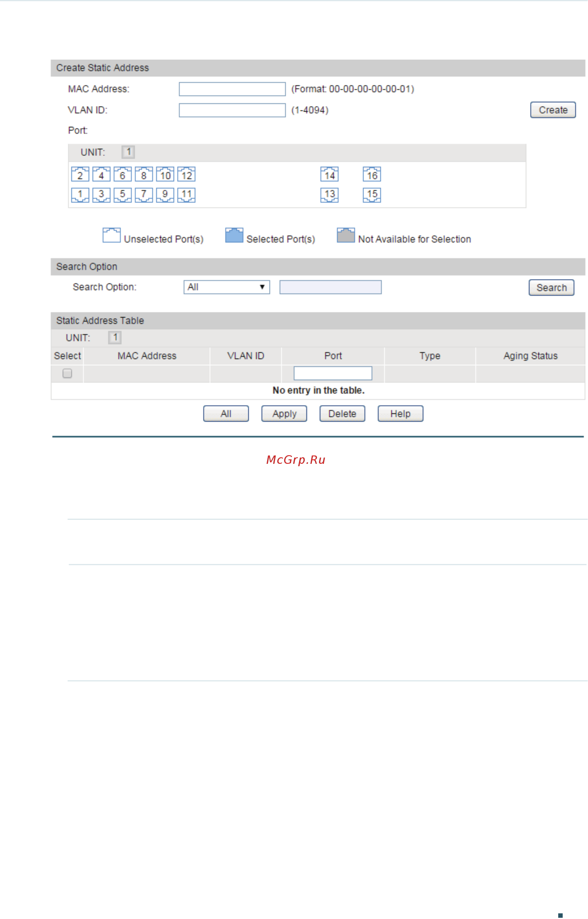Click the Apply button
This screenshot has height=919, width=588.
284,414
